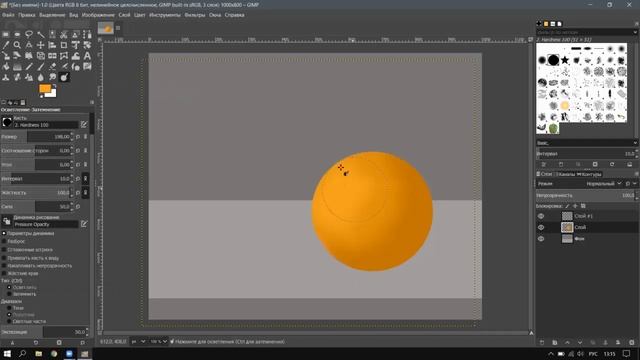Viewport: 640px width, 360px height.
Task: Open the Фильтры menu
Action: click(x=195, y=15)
